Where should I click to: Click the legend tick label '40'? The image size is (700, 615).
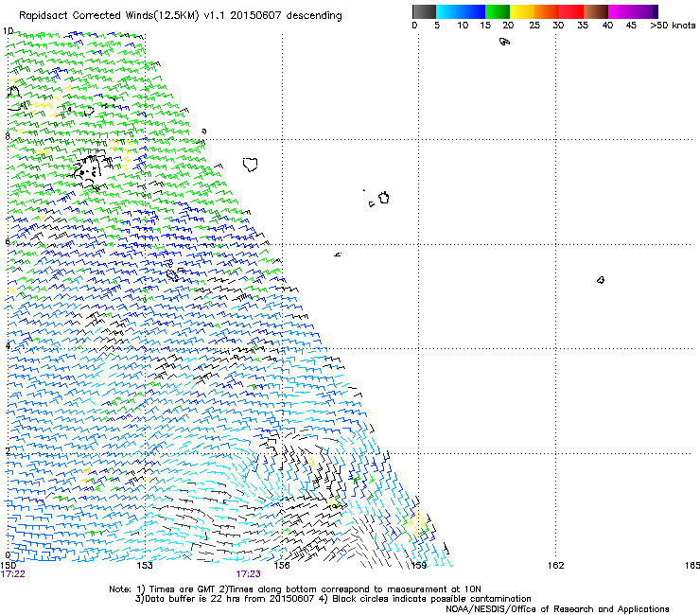click(607, 26)
